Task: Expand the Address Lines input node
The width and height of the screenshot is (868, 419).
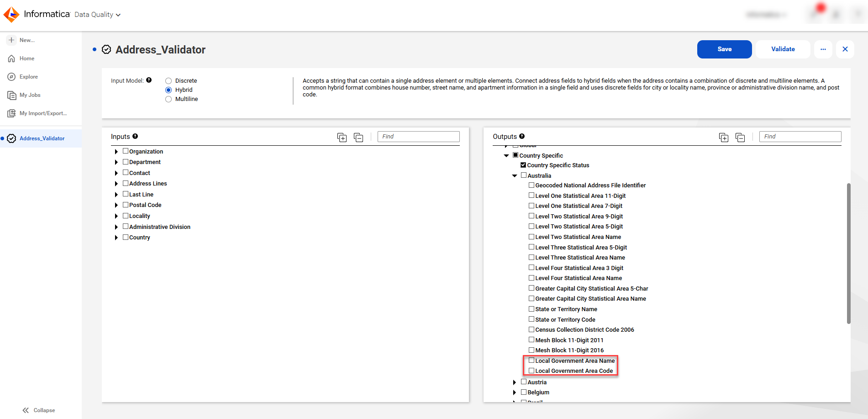Action: (116, 184)
